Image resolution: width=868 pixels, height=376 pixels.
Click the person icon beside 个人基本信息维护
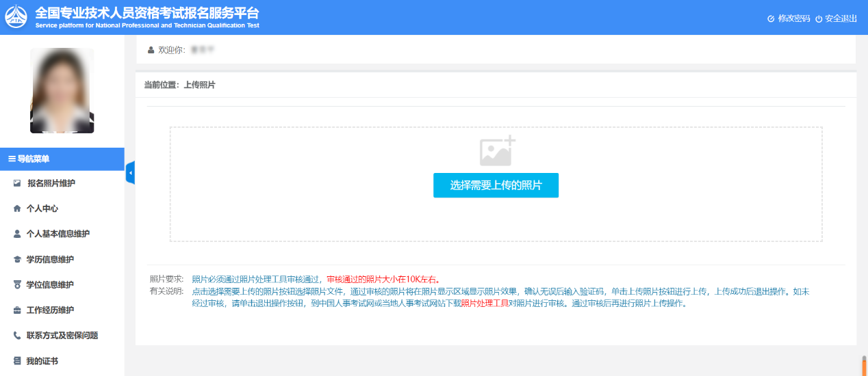17,234
